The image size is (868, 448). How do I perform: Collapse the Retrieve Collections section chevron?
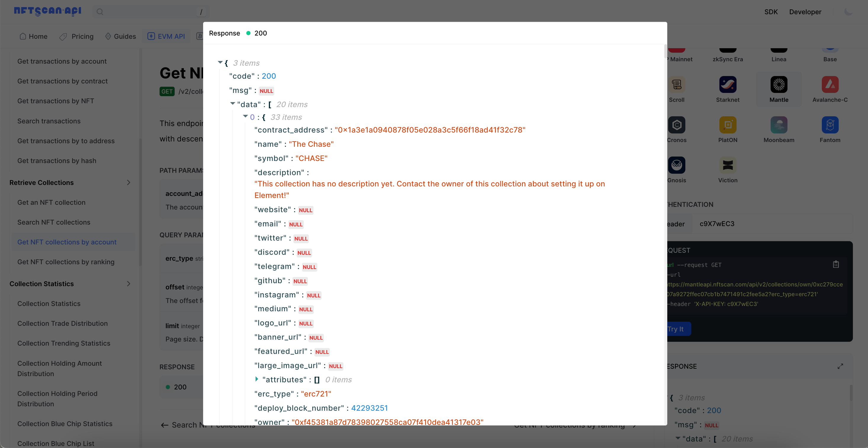pos(128,183)
